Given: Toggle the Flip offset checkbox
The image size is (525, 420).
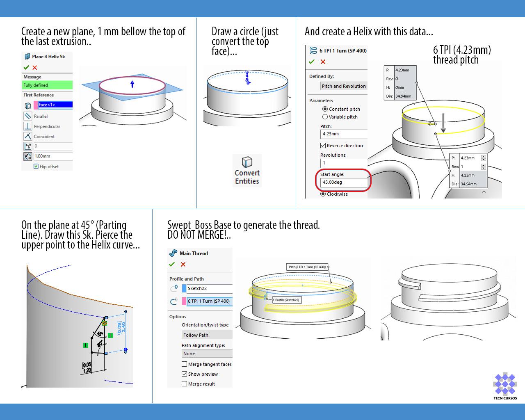Looking at the screenshot, I should coord(36,167).
